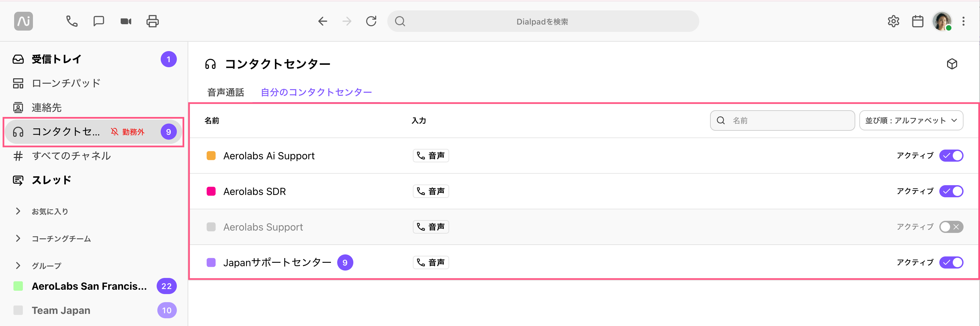980x326 pixels.
Task: Open AeroLabs San Francisco group
Action: point(93,286)
